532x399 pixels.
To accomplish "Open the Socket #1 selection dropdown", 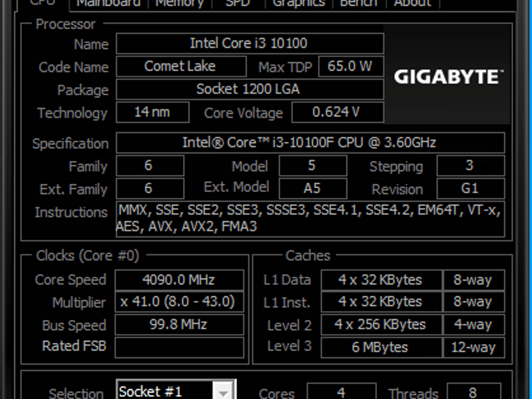I will point(176,390).
